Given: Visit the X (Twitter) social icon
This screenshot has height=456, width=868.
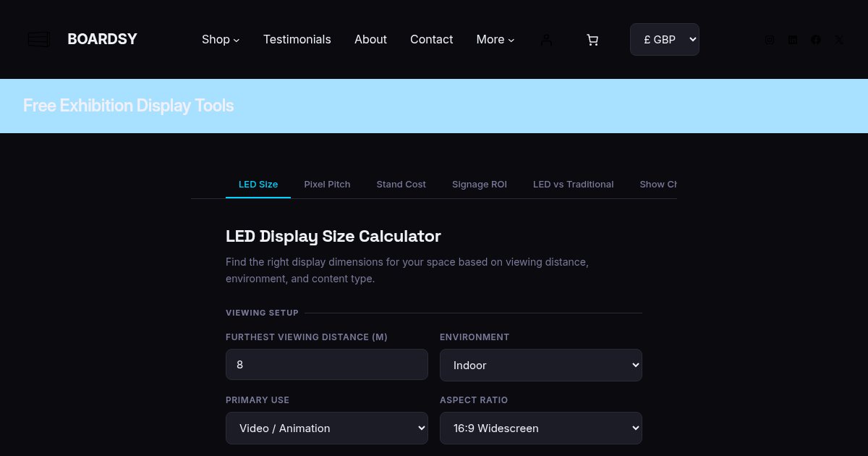Looking at the screenshot, I should click(839, 40).
